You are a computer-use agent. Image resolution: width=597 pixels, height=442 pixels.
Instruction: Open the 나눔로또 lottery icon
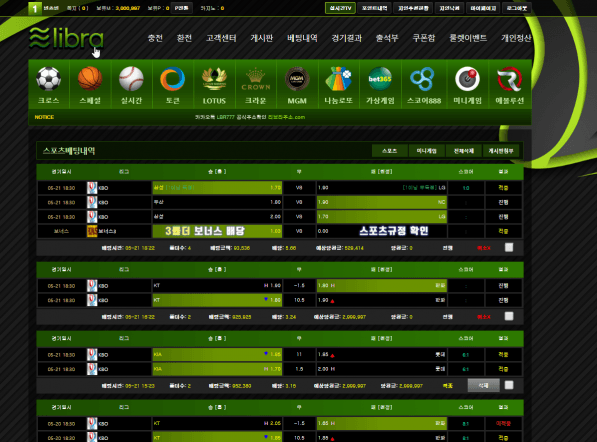[x=338, y=85]
